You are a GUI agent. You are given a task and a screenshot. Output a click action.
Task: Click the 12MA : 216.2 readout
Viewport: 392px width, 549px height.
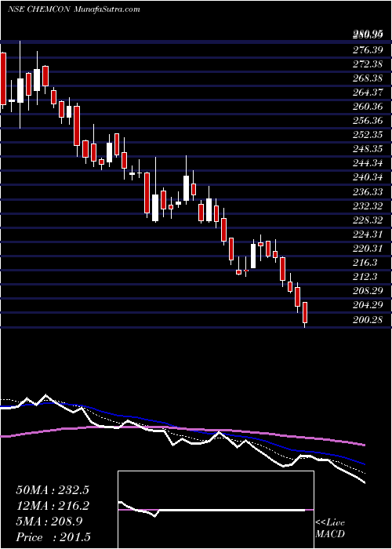(x=53, y=506)
